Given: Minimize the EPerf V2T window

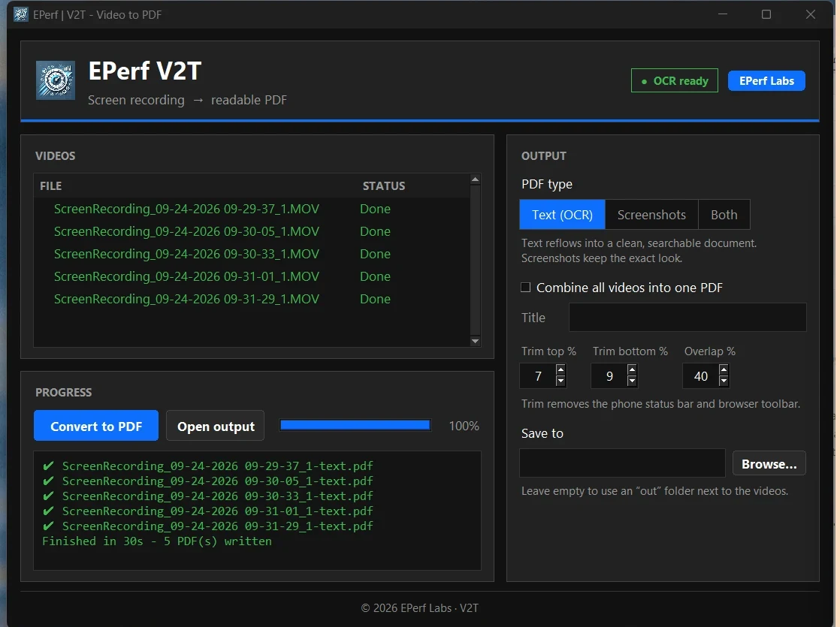Looking at the screenshot, I should pos(723,14).
